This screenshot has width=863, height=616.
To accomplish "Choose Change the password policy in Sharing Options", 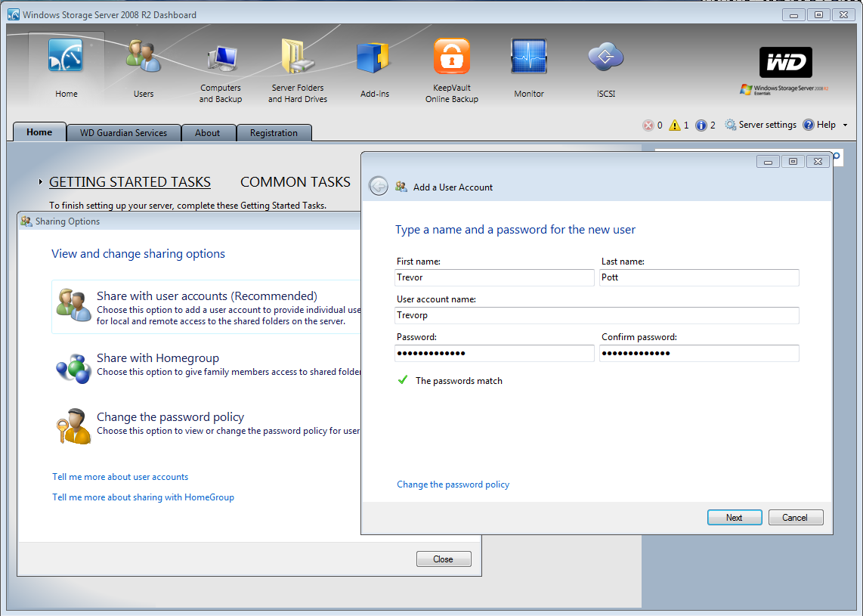I will click(171, 417).
